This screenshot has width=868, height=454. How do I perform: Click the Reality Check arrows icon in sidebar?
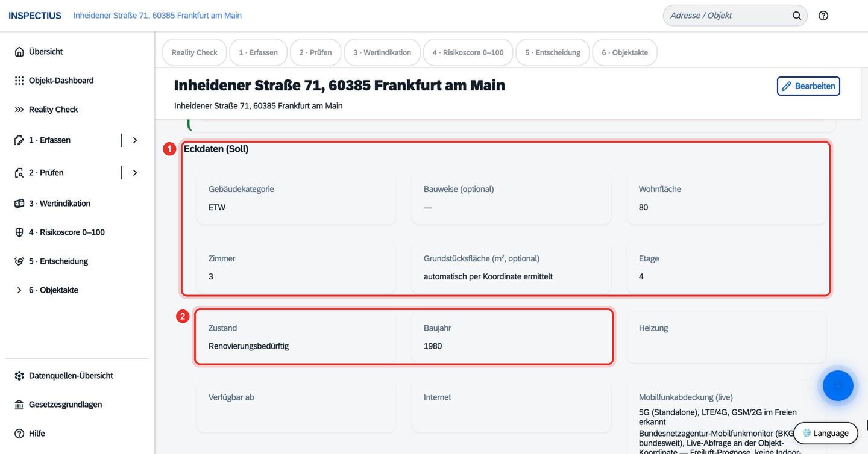tap(19, 110)
